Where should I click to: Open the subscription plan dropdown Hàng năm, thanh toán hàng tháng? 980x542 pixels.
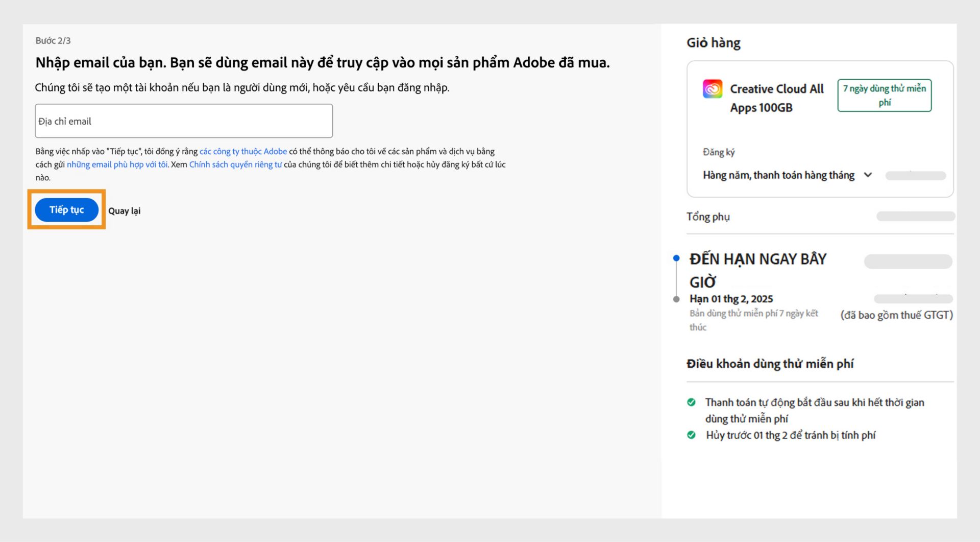[788, 175]
